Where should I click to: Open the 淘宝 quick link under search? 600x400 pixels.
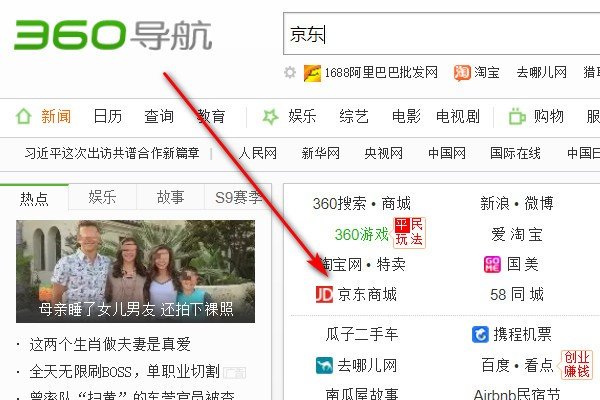(487, 72)
